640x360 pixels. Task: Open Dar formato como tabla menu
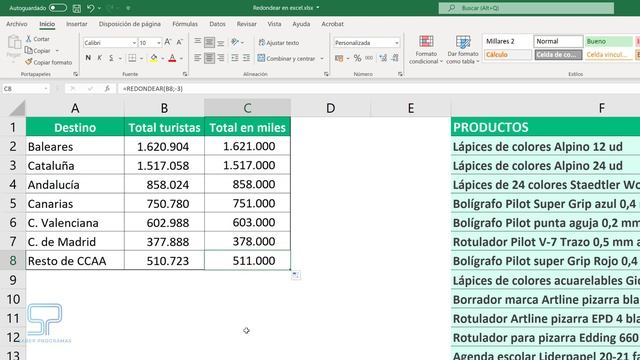[x=463, y=50]
